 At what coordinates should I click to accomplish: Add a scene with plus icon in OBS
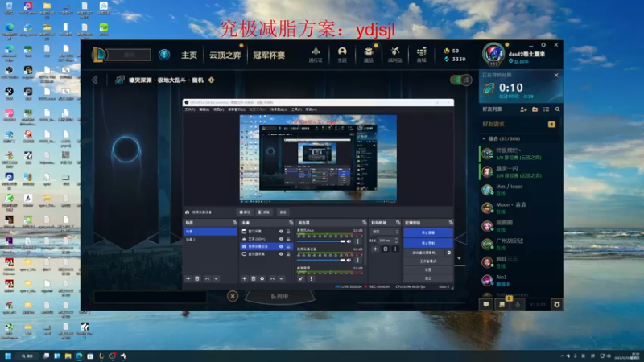(x=188, y=278)
